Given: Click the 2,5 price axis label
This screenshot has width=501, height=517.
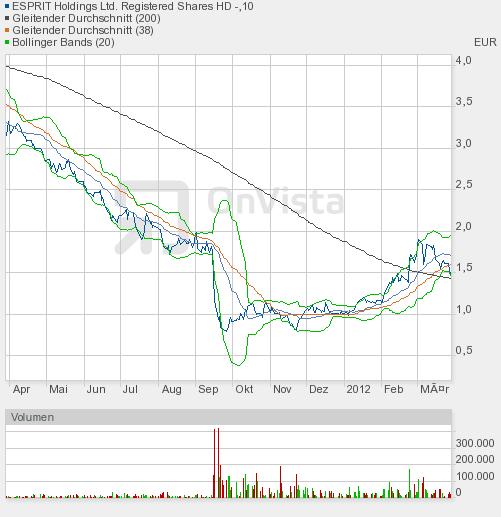Looking at the screenshot, I should pyautogui.click(x=464, y=185).
